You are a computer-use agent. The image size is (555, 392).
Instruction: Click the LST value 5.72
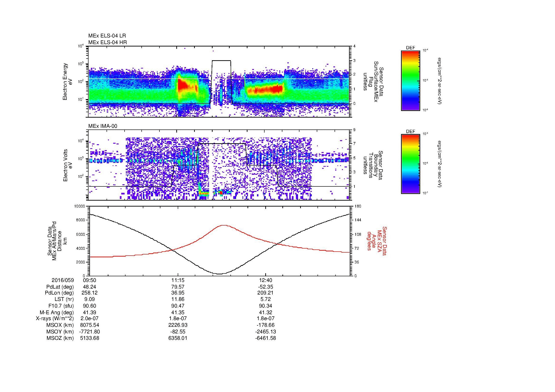(266, 299)
